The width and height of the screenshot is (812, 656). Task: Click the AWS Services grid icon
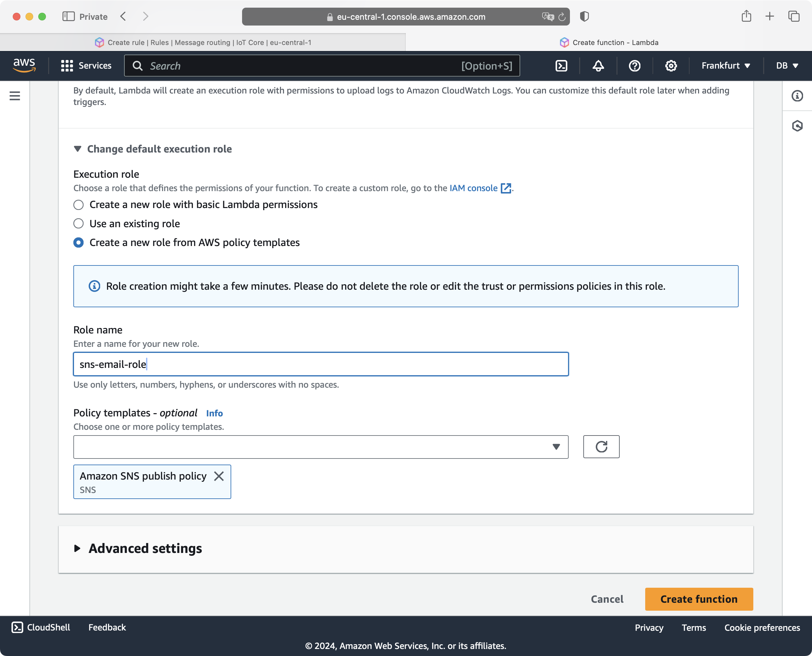click(67, 66)
